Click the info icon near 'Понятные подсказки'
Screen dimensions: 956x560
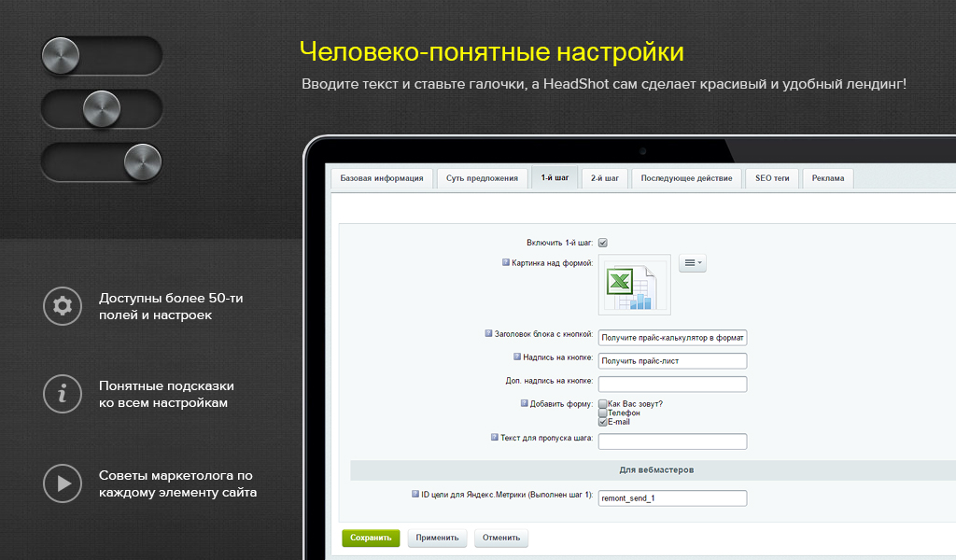point(63,394)
